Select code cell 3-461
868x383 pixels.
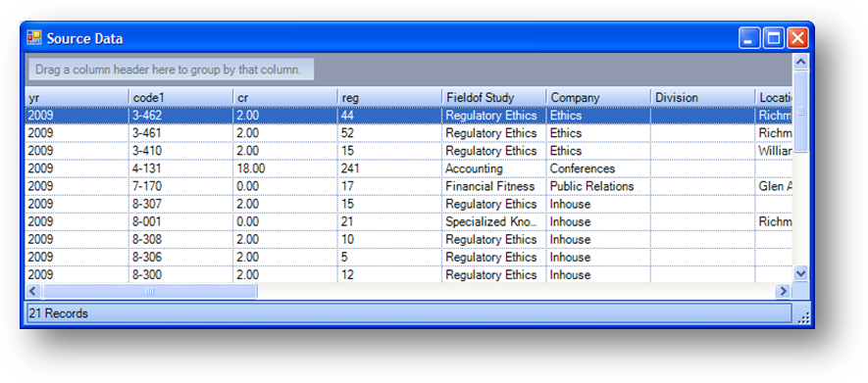click(181, 133)
